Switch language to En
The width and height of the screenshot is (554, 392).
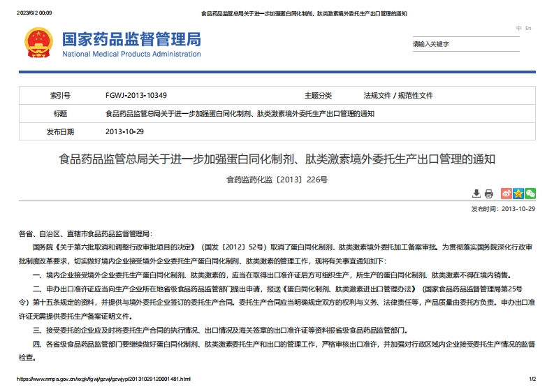coord(528,28)
